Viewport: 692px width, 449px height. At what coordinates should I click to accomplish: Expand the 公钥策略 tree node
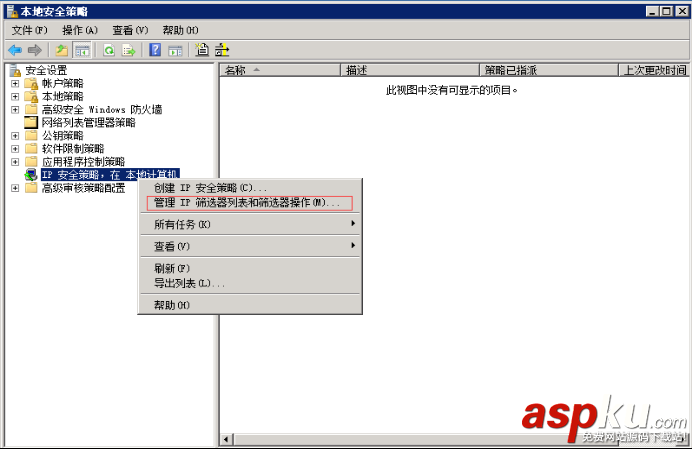(x=15, y=136)
